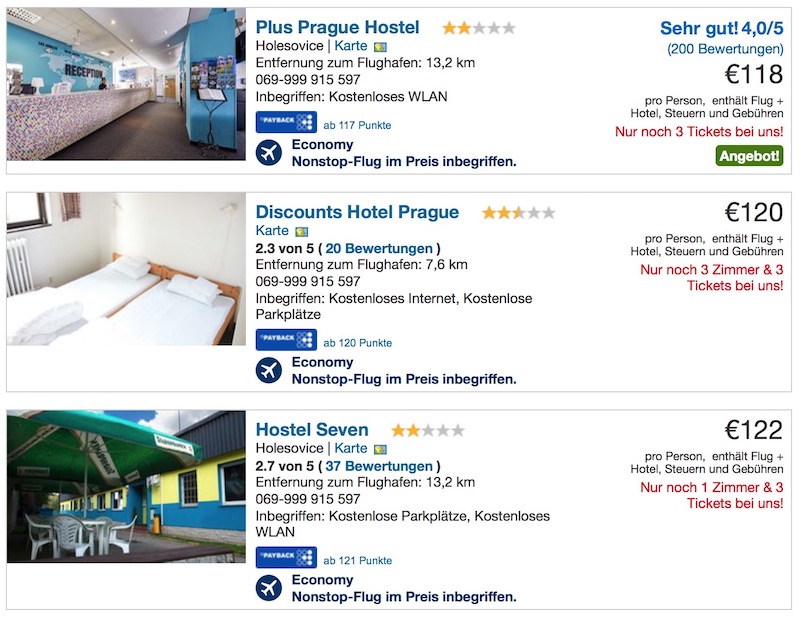This screenshot has height=618, width=800.
Task: Open the Discounts Hotel Prague bedroom photo
Action: (x=126, y=269)
